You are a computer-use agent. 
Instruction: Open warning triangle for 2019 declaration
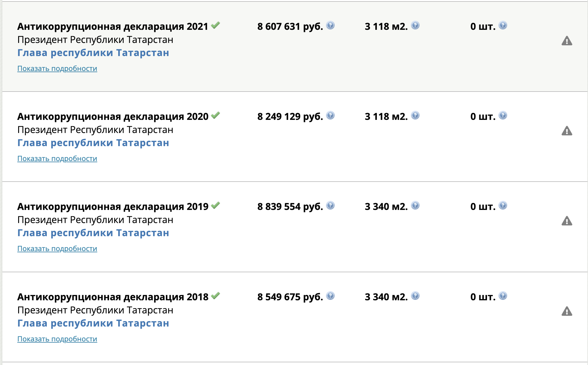pos(567,221)
